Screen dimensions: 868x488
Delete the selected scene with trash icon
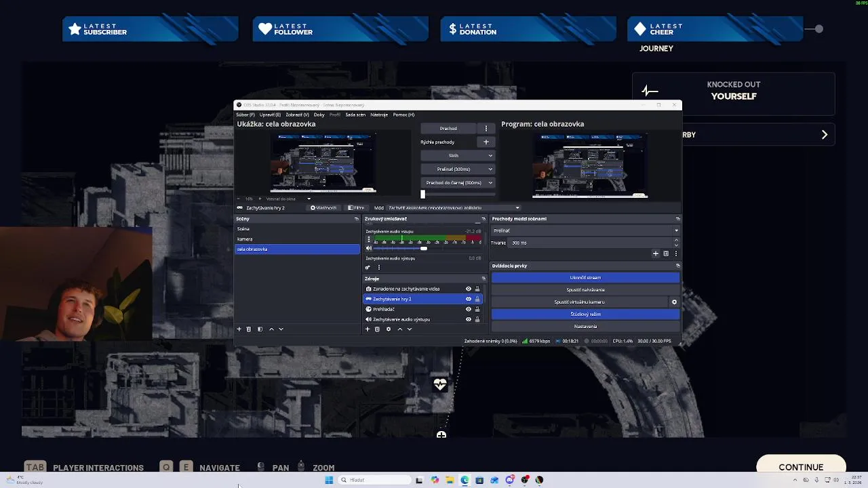tap(249, 329)
